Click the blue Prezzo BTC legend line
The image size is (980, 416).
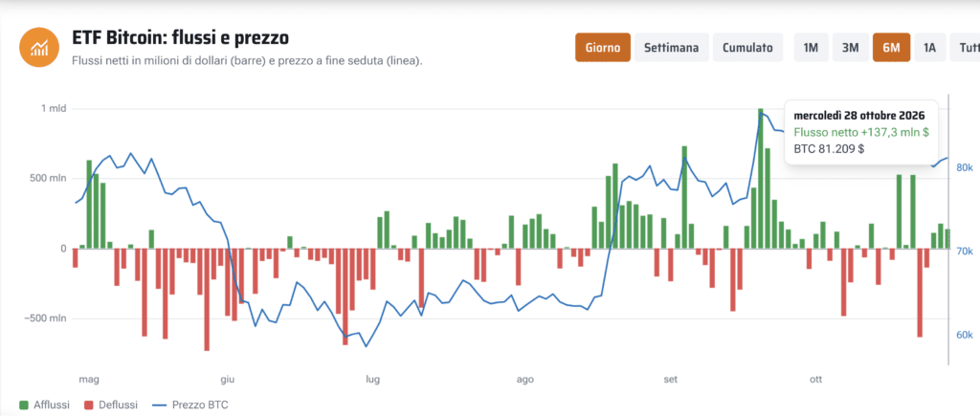[x=159, y=405]
